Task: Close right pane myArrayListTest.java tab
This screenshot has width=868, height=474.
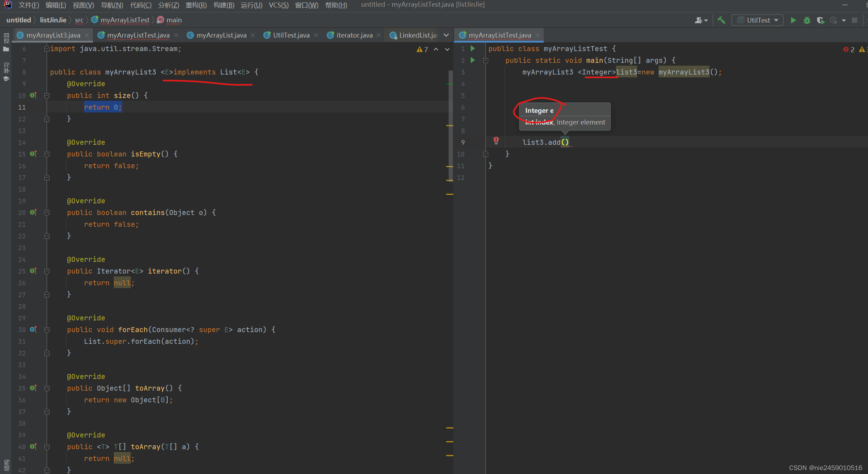Action: 538,35
